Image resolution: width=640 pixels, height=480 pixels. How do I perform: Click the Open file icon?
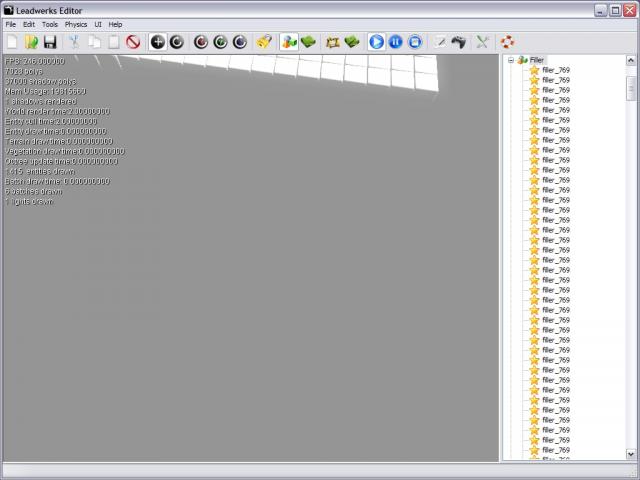click(31, 42)
